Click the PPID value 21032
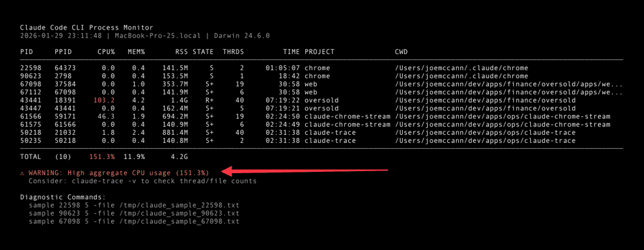The width and height of the screenshot is (644, 250). point(65,133)
